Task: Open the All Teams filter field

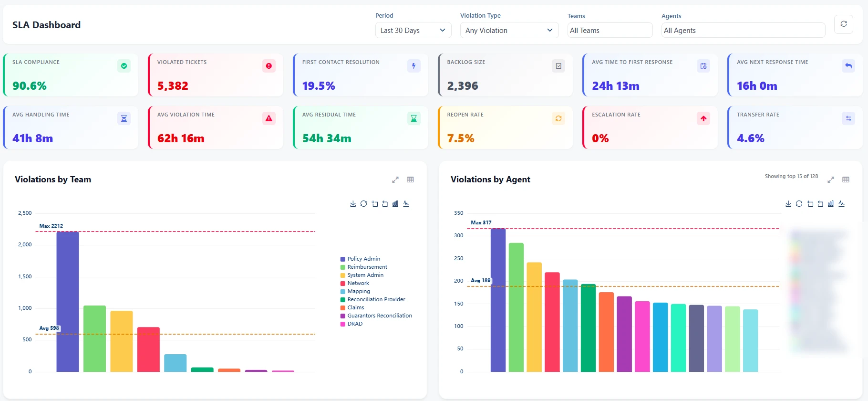Action: click(x=610, y=30)
